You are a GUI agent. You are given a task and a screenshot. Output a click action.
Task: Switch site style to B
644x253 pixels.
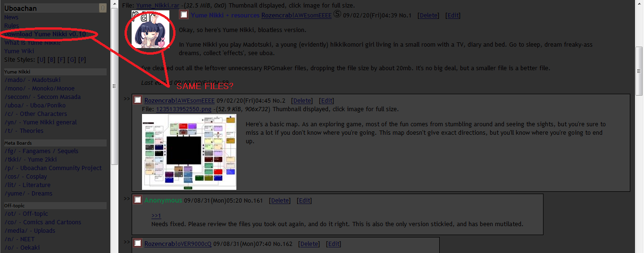coord(52,60)
